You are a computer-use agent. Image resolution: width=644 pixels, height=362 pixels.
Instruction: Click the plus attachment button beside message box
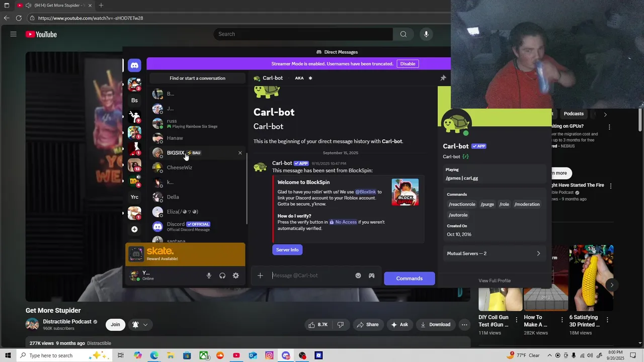click(x=260, y=276)
